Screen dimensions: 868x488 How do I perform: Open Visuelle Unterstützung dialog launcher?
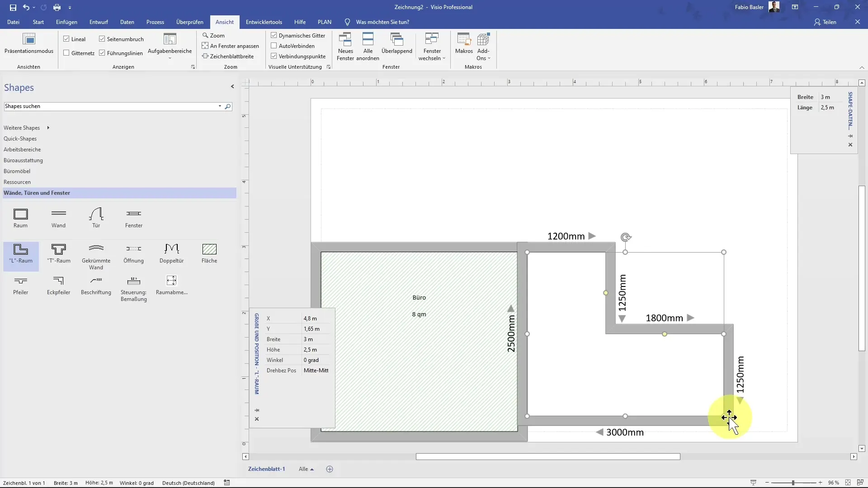(x=329, y=67)
